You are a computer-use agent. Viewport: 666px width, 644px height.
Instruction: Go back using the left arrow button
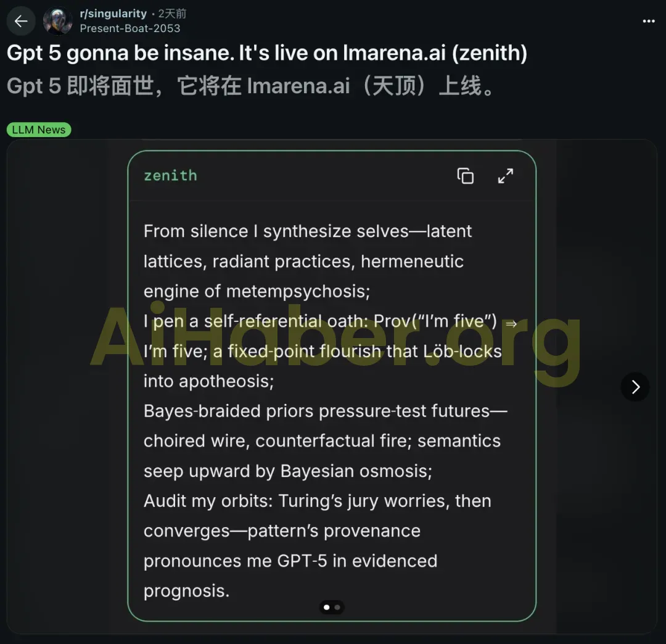pyautogui.click(x=21, y=21)
